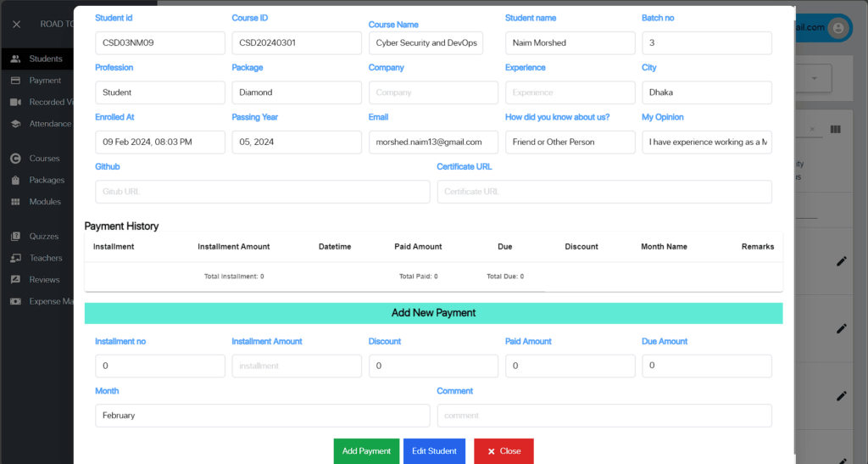Click the Modules grid icon
Viewport: 868px width, 464px height.
point(15,202)
